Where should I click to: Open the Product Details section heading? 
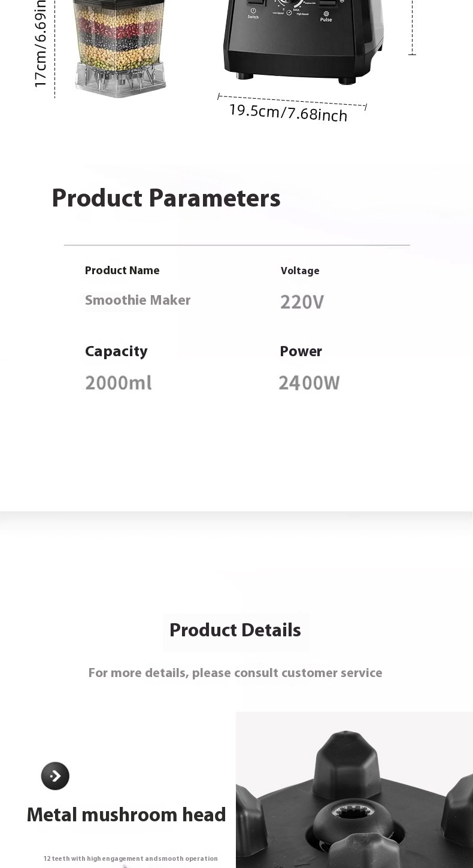[235, 630]
